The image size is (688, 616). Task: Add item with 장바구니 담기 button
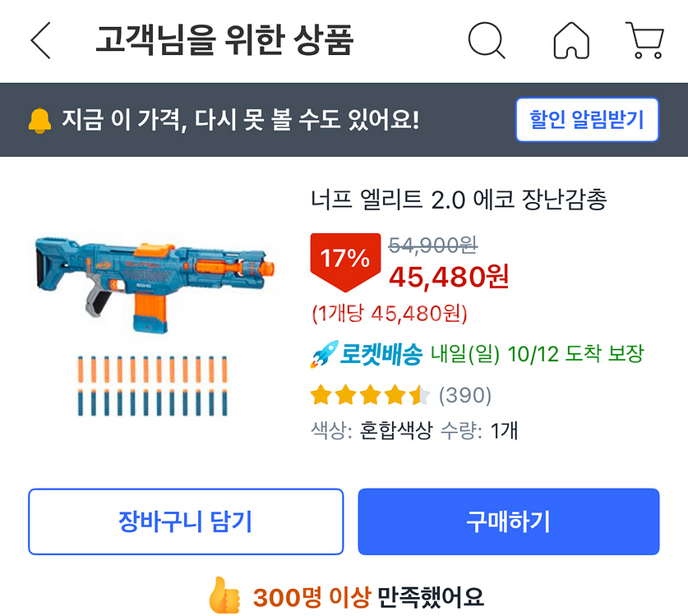186,522
